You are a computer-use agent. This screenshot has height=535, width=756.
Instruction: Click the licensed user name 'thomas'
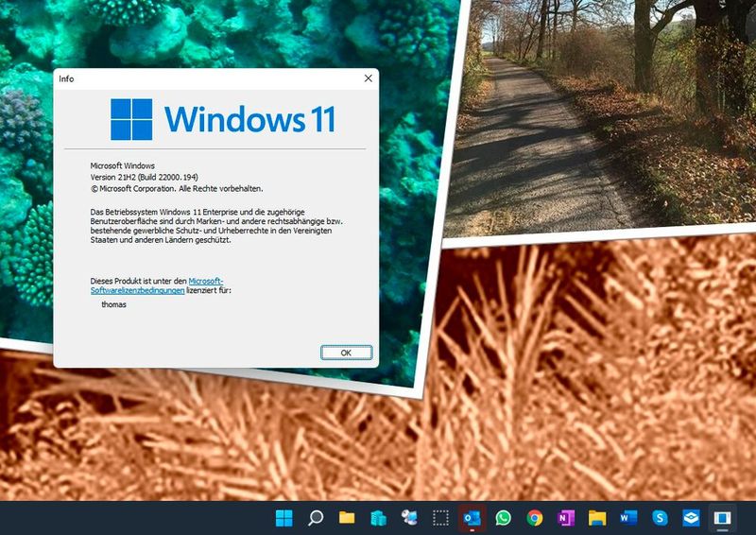(113, 304)
